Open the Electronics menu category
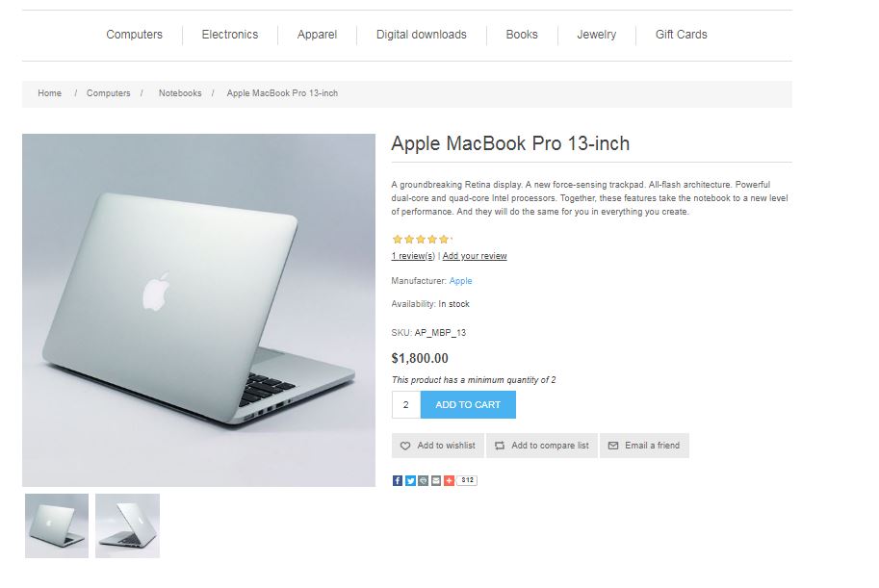 (x=230, y=35)
